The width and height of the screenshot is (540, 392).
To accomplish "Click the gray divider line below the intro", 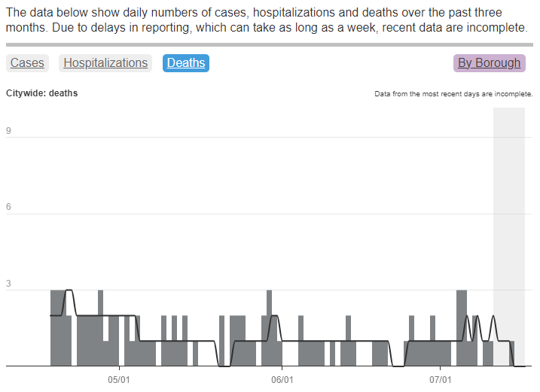I will click(x=270, y=45).
